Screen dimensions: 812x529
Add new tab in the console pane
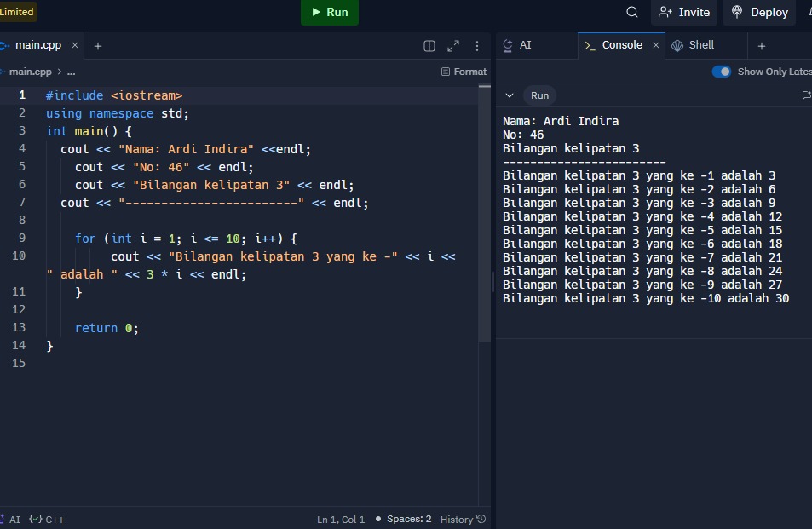(762, 46)
